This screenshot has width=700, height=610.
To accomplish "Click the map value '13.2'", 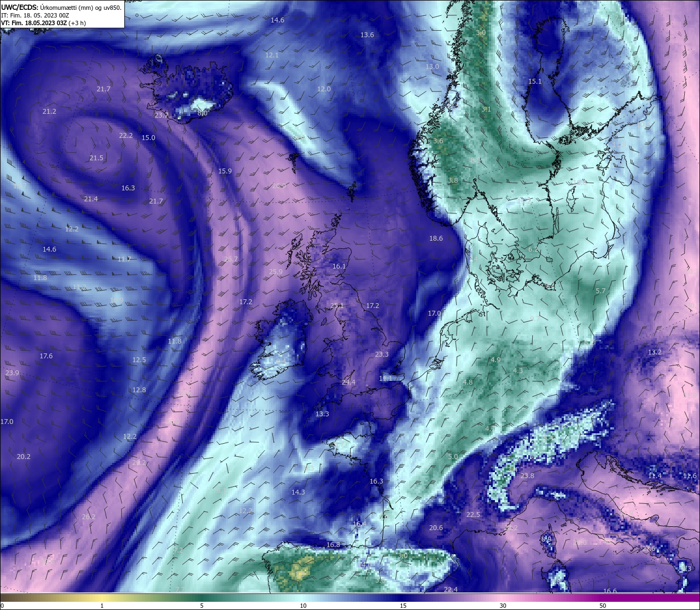I will (655, 352).
